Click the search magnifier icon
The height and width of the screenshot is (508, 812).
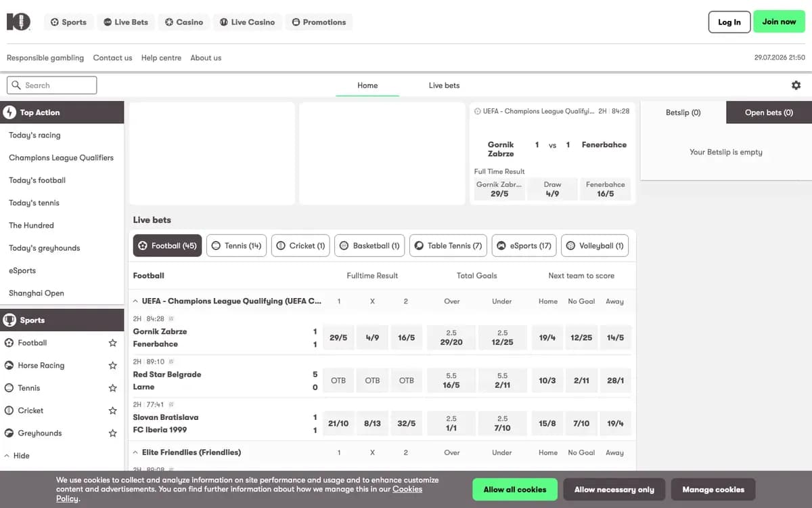16,85
